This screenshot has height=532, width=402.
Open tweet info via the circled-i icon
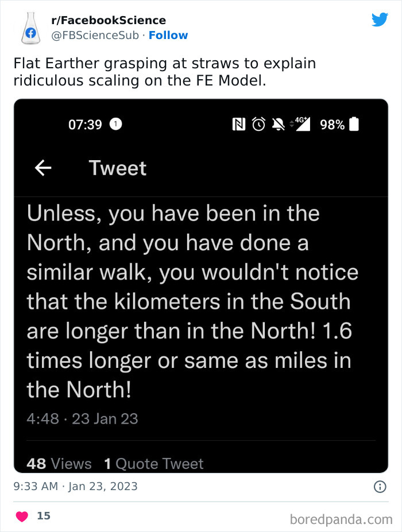tap(381, 486)
